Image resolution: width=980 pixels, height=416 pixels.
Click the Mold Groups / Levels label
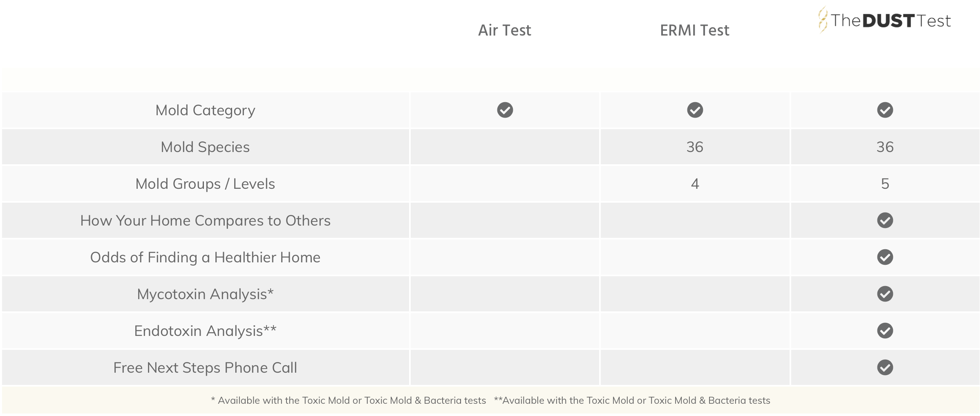(x=205, y=184)
